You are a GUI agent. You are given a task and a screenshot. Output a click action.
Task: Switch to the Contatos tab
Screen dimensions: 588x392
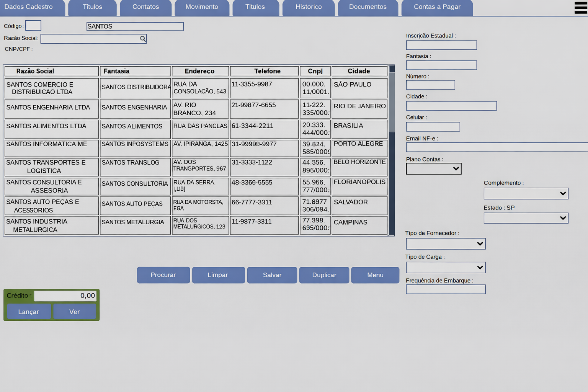pos(145,7)
